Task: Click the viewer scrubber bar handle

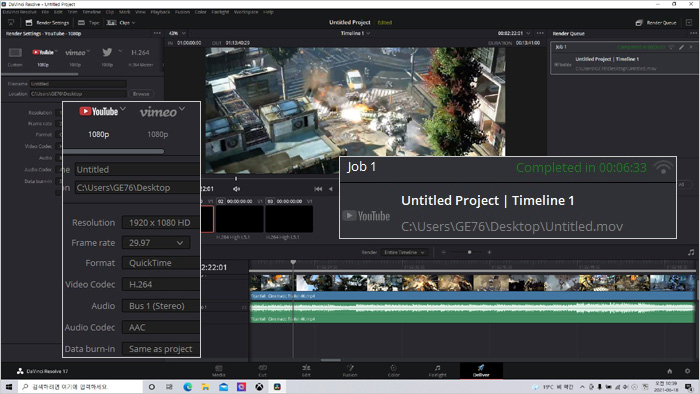Action: tap(236, 178)
